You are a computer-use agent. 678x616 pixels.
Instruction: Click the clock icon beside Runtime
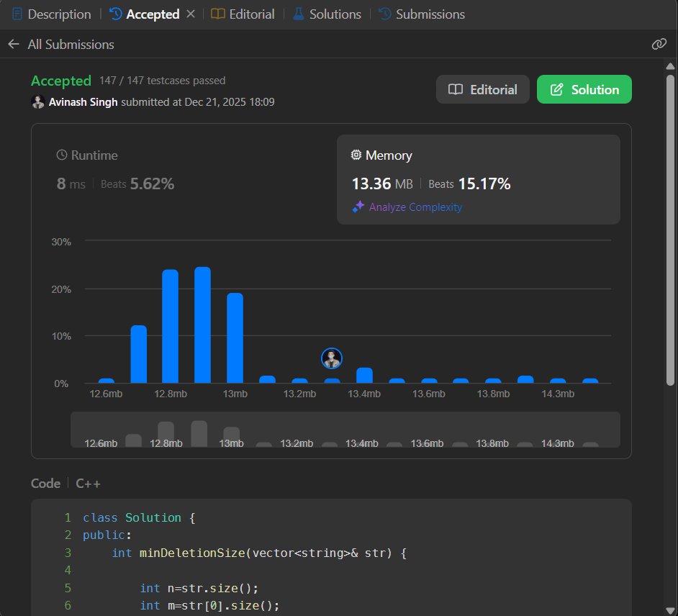[x=60, y=155]
